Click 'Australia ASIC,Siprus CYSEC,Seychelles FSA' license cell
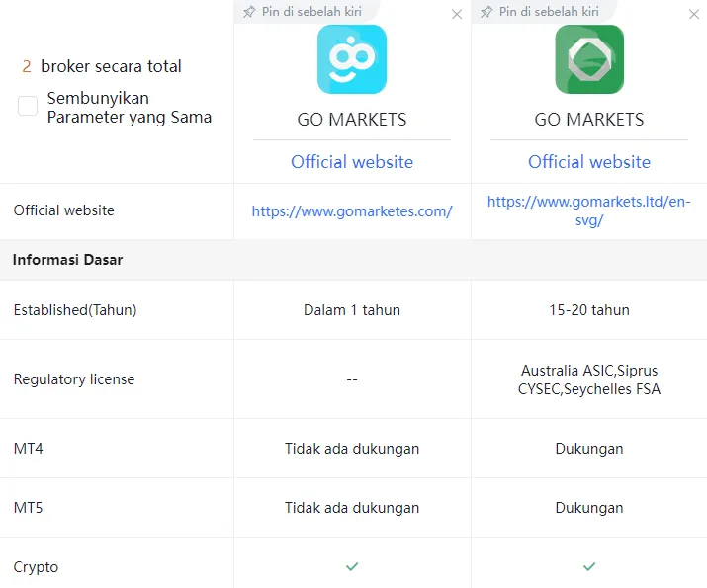This screenshot has height=588, width=707. (x=589, y=379)
